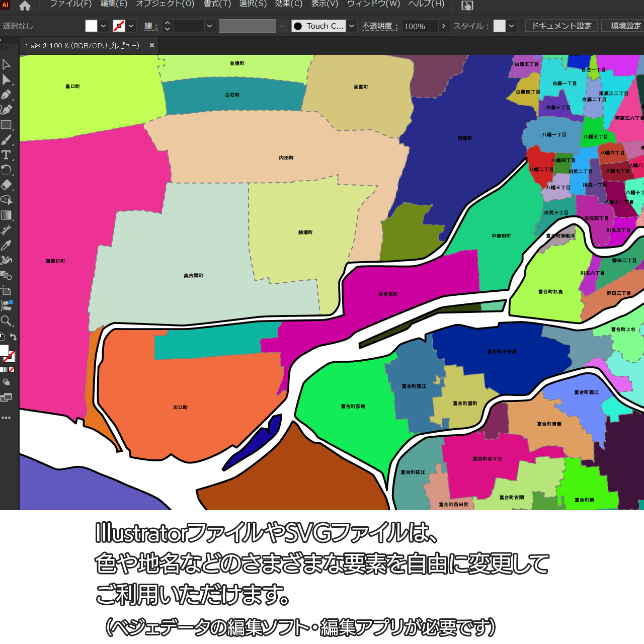Click the 環境設定 button
The height and width of the screenshot is (644, 644).
[x=625, y=26]
